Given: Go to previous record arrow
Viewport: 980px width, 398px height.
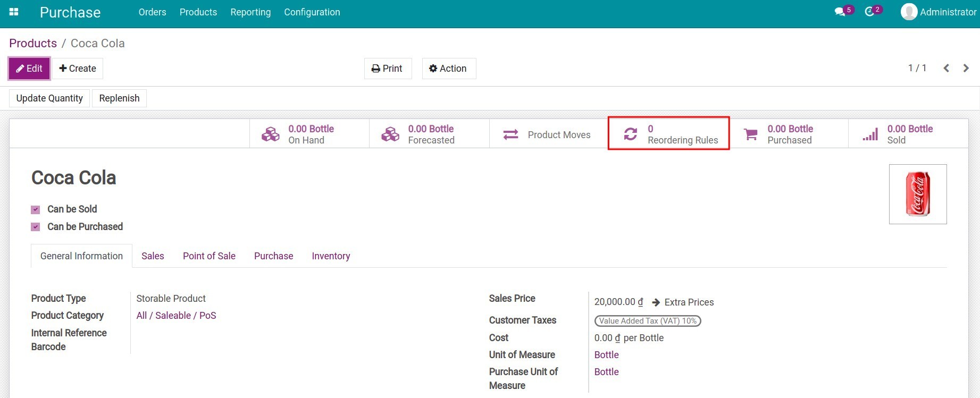Looking at the screenshot, I should (x=946, y=68).
